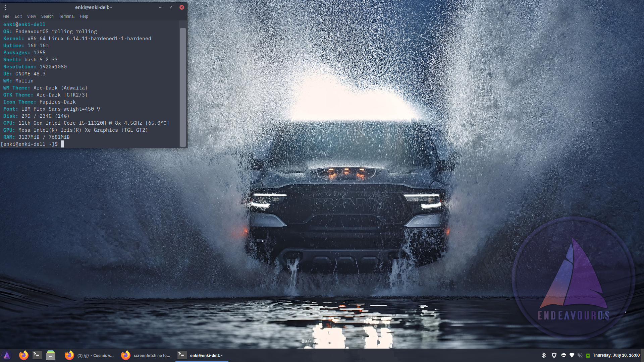Open the terminal File menu
Screen dimensions: 644x362
click(x=6, y=16)
